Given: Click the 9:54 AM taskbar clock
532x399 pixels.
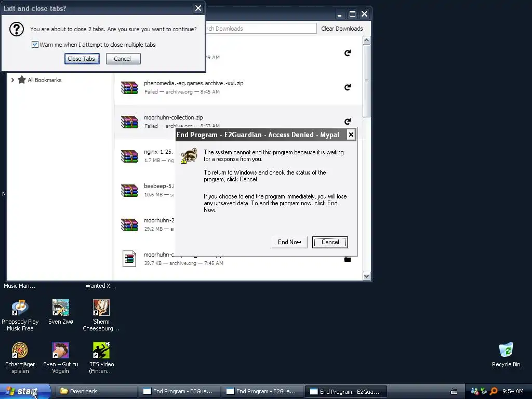Looking at the screenshot, I should (x=513, y=391).
